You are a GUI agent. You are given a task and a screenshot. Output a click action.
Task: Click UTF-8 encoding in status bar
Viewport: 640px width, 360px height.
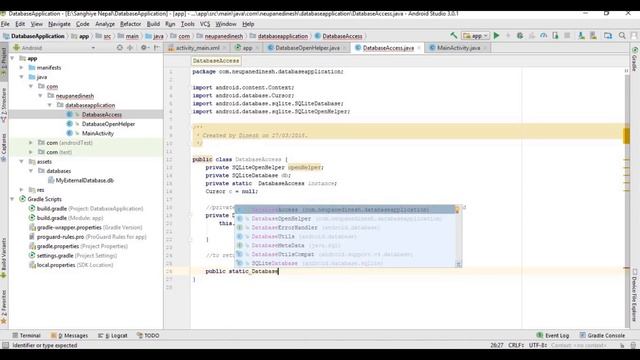click(538, 345)
